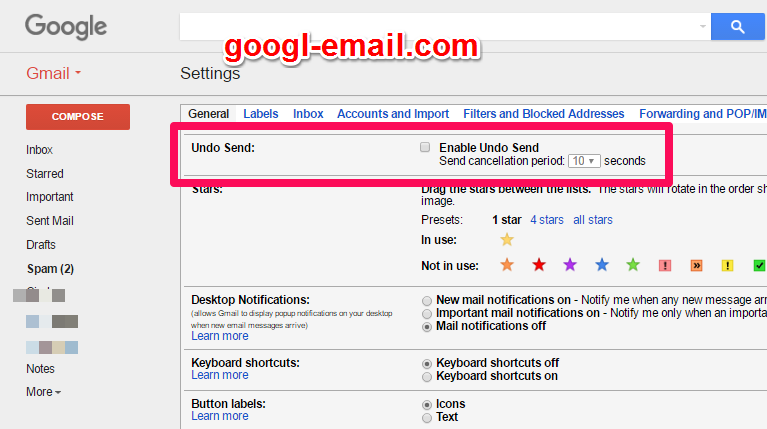Viewport: 767px width, 429px height.
Task: Click the red exclamation bang icon
Action: click(665, 266)
